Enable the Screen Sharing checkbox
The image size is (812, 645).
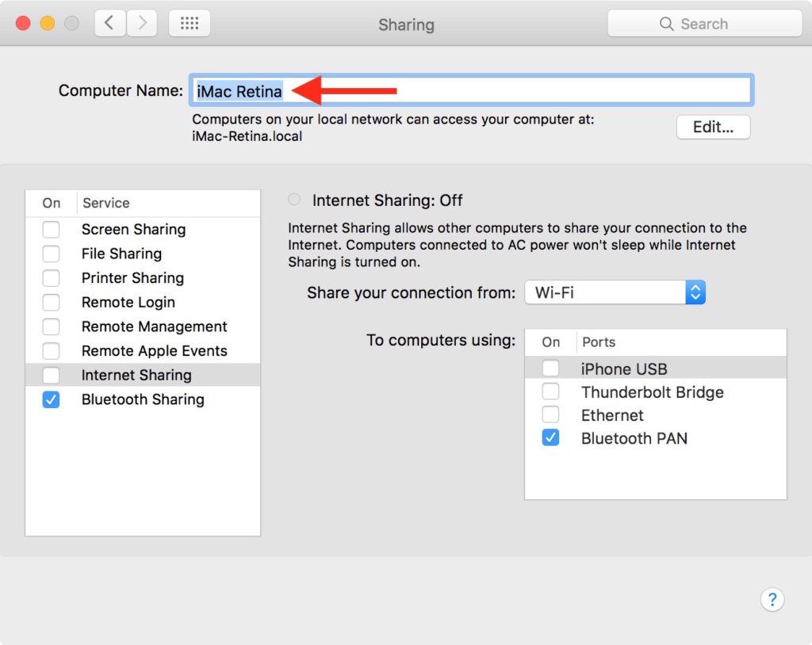point(51,230)
